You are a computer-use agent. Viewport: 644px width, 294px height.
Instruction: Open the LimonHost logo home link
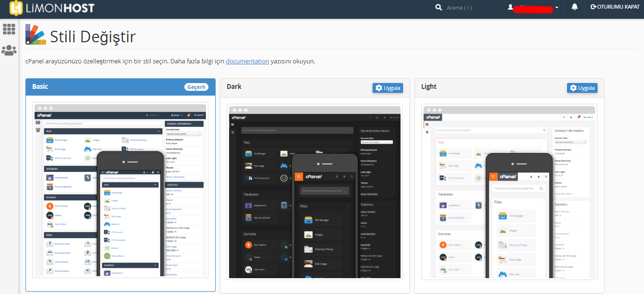click(52, 8)
